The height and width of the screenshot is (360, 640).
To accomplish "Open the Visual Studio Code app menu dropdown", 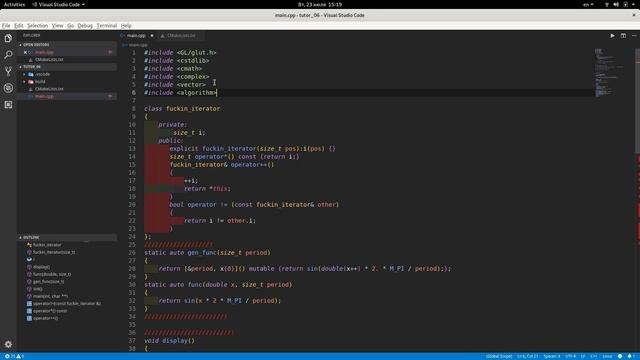I will 59,4.
